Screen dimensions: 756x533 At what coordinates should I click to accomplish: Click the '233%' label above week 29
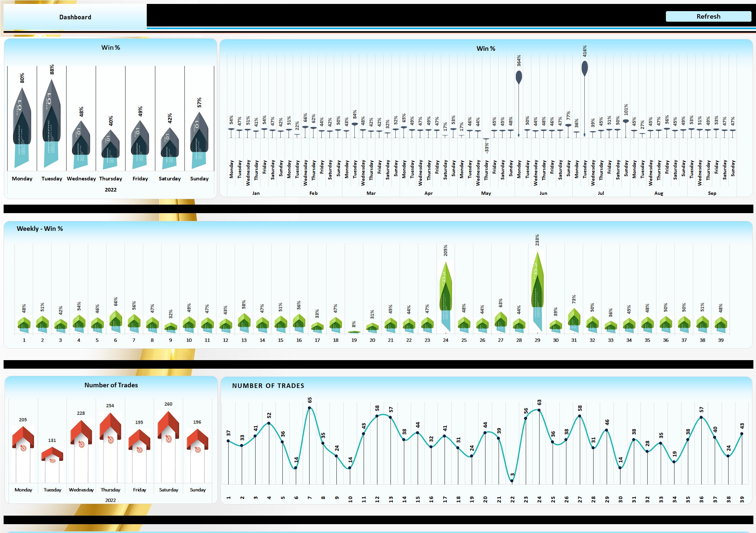[x=537, y=240]
